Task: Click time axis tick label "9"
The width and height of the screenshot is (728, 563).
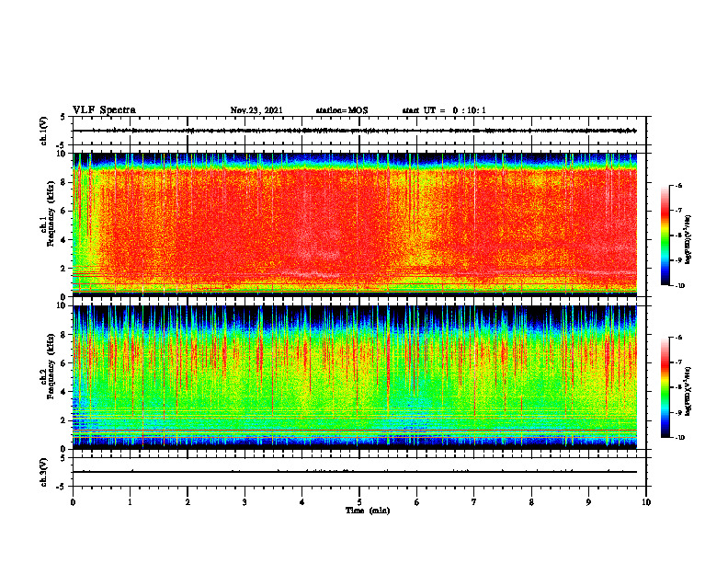Action: (588, 502)
